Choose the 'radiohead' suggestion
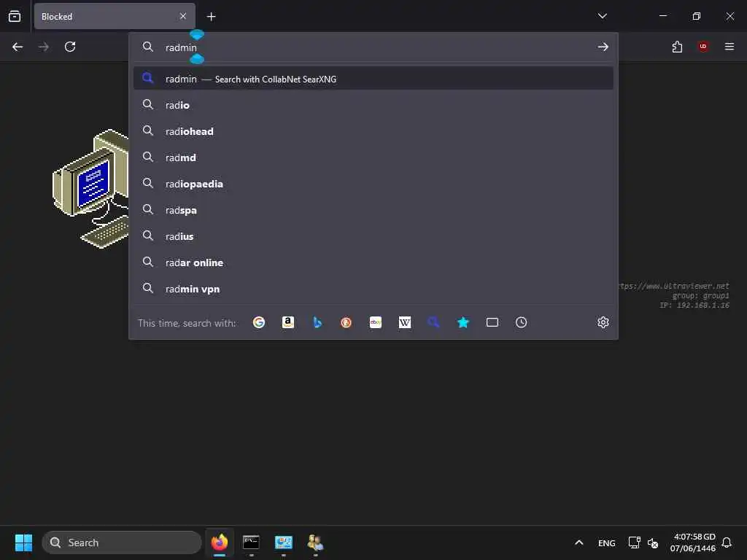 click(373, 131)
